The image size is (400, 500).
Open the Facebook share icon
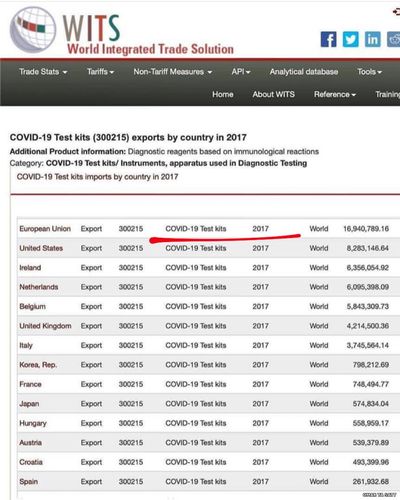[328, 39]
